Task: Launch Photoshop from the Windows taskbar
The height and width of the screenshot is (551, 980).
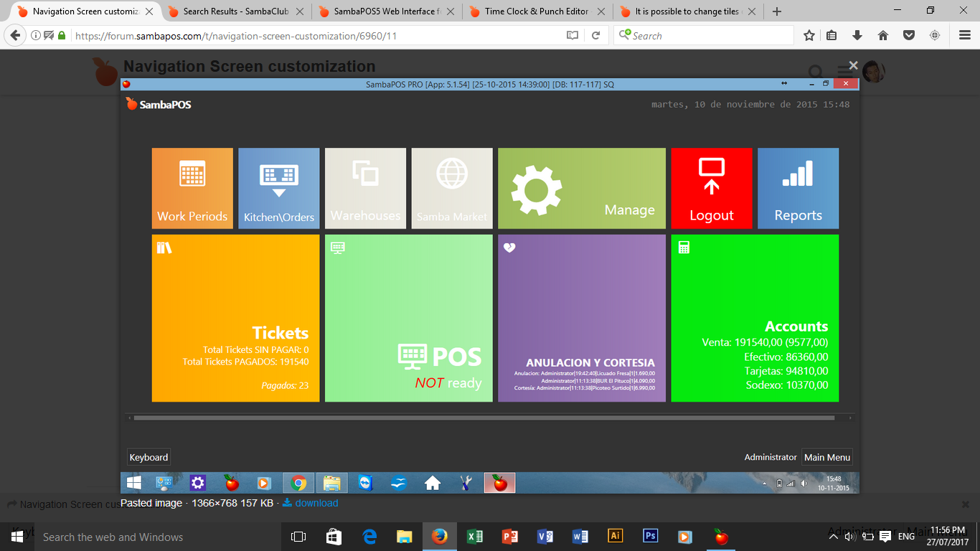Action: (650, 536)
